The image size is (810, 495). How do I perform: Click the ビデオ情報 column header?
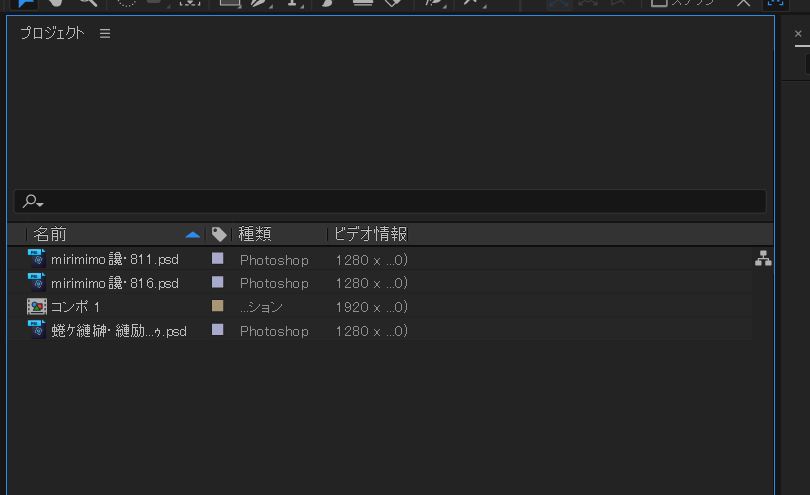point(370,234)
